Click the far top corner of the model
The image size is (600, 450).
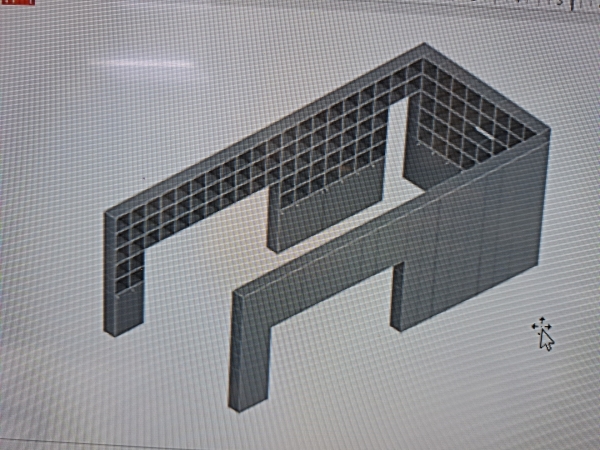coord(423,48)
